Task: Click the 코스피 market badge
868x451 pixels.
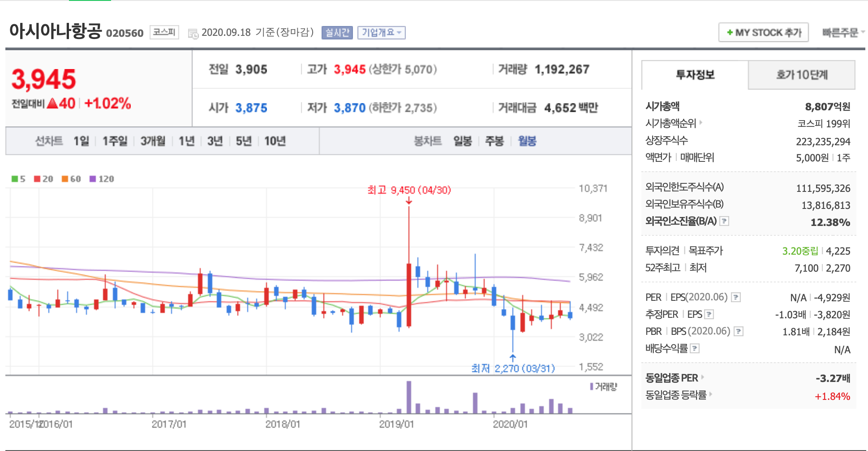Action: point(164,32)
